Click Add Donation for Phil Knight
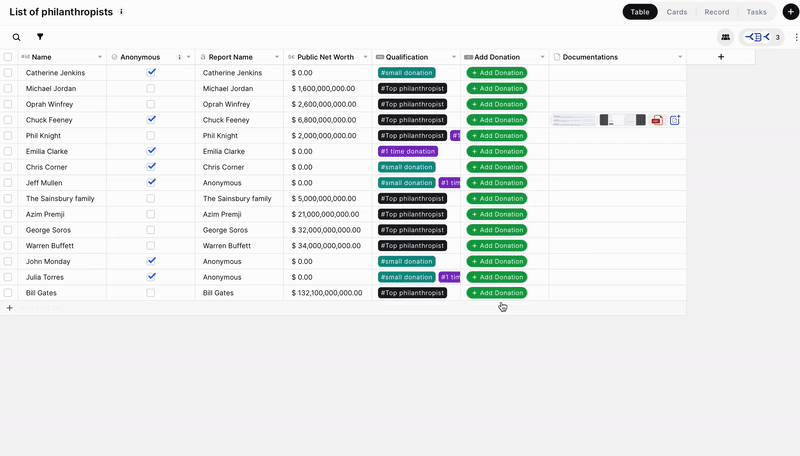Image resolution: width=800 pixels, height=456 pixels. click(497, 136)
